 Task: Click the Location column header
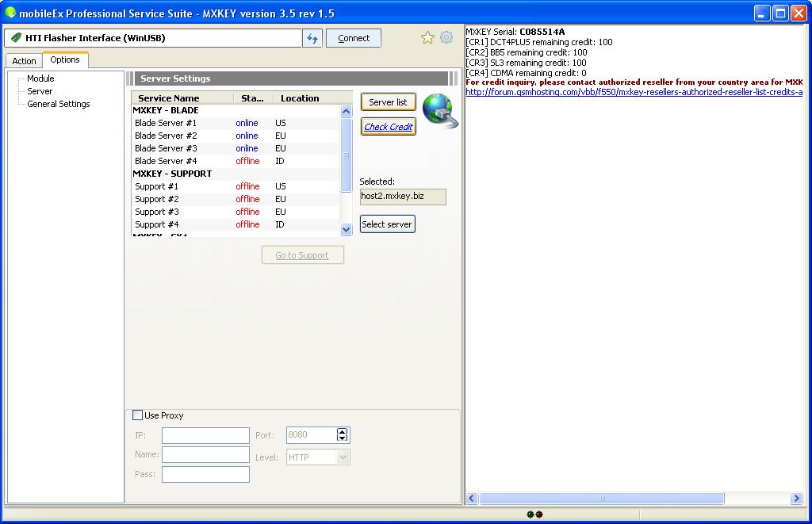(x=312, y=98)
